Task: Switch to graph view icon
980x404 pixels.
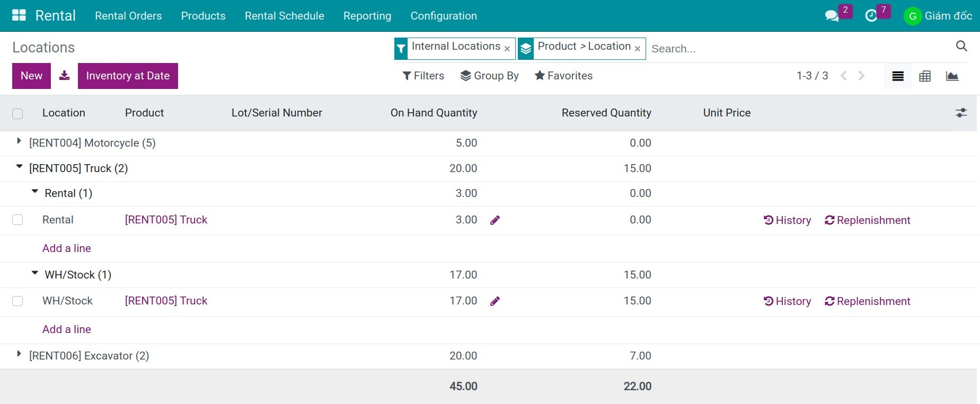Action: pyautogui.click(x=952, y=76)
